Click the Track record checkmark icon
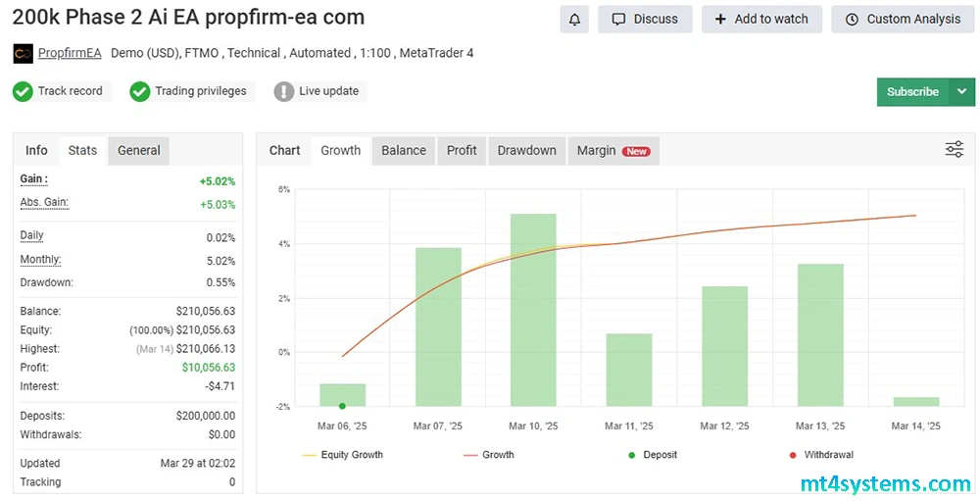 pyautogui.click(x=23, y=91)
